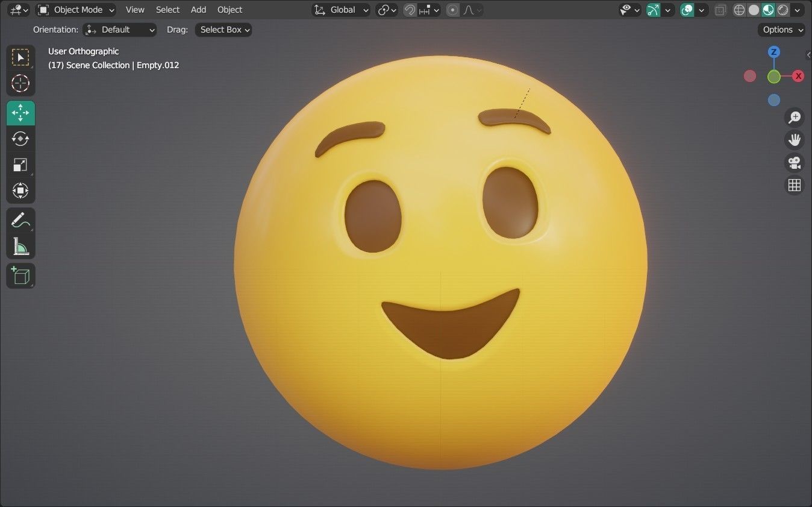Screen dimensions: 812x507
Task: Select the Scale tool
Action: click(20, 165)
